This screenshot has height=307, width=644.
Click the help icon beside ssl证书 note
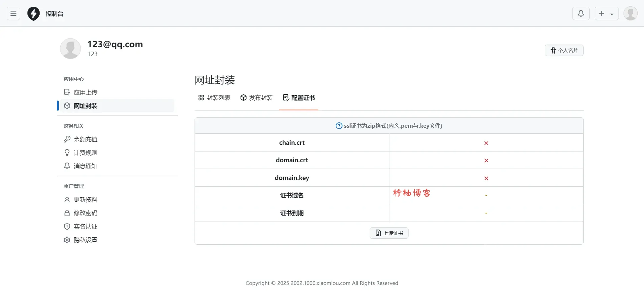pyautogui.click(x=339, y=126)
